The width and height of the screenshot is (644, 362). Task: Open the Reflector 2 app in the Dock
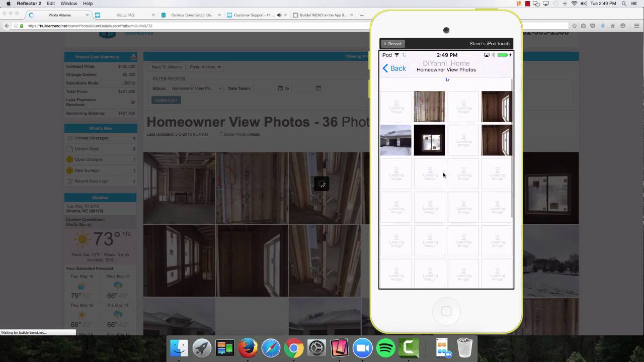click(x=340, y=348)
